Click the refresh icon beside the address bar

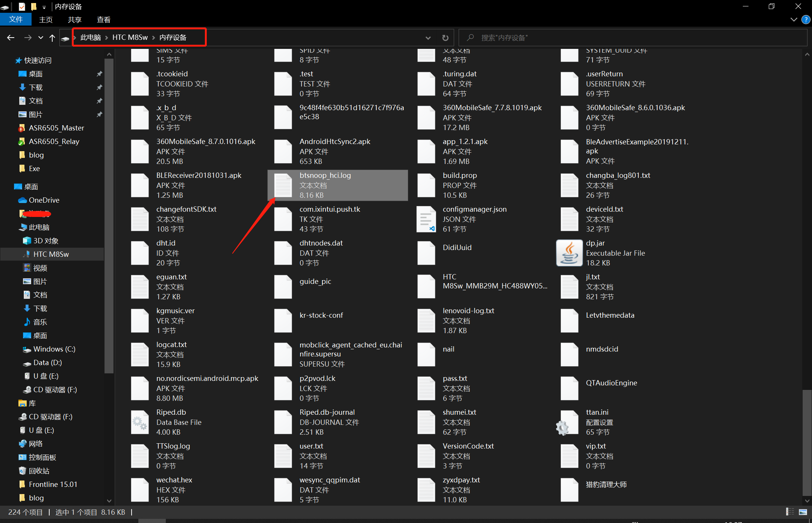[445, 37]
